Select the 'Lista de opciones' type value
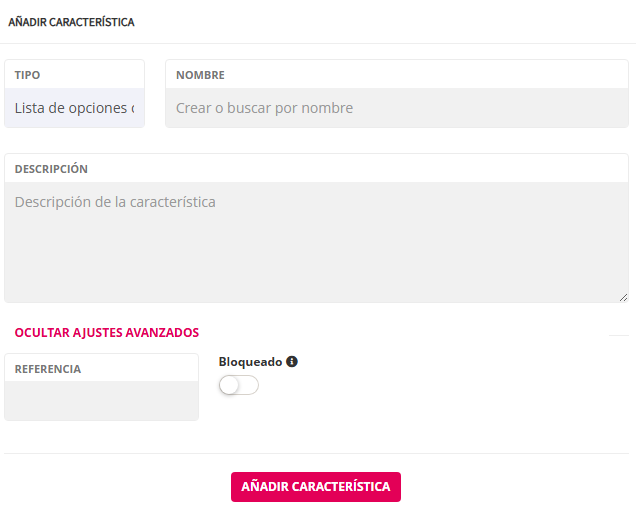The width and height of the screenshot is (636, 511). [70, 108]
